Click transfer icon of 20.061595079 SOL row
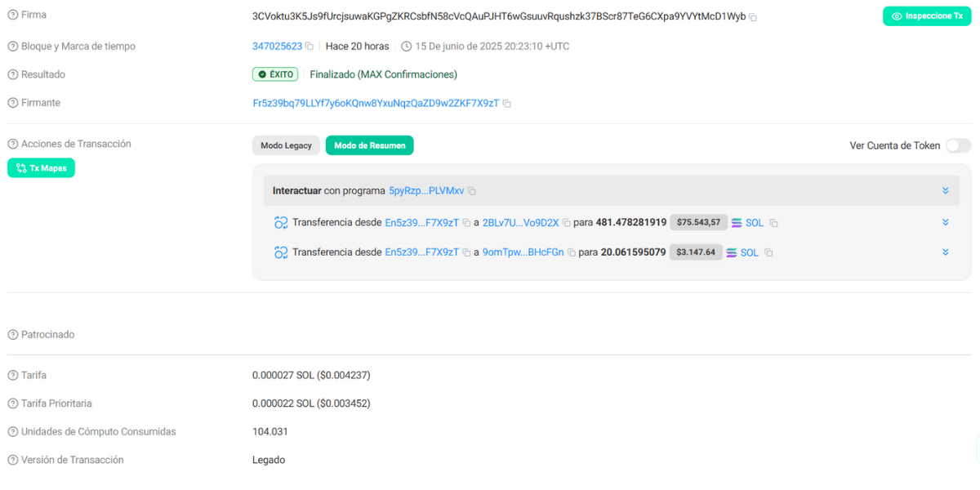 pos(281,252)
